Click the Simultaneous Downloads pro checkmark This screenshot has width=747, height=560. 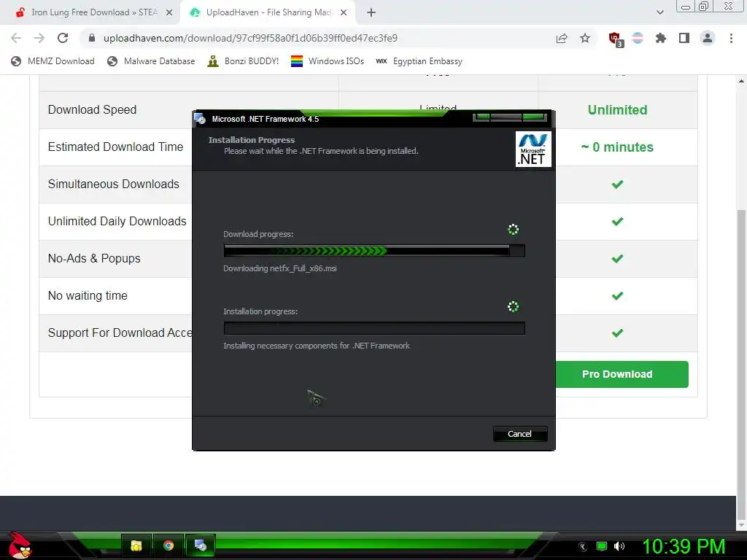(x=617, y=184)
